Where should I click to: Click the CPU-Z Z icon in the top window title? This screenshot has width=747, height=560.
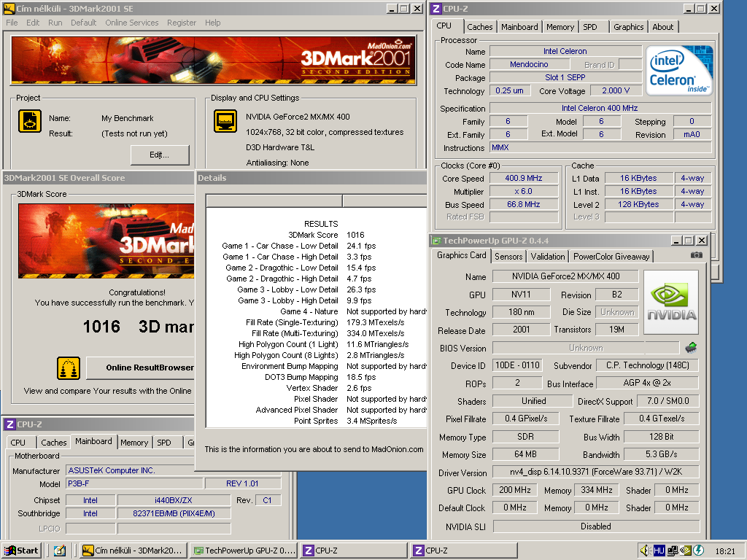pyautogui.click(x=436, y=9)
